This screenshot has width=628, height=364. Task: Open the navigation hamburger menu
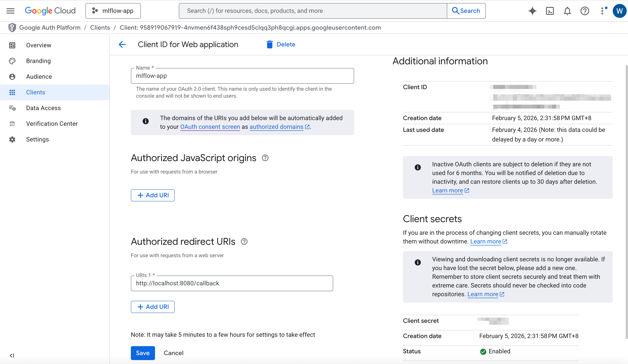coord(10,11)
